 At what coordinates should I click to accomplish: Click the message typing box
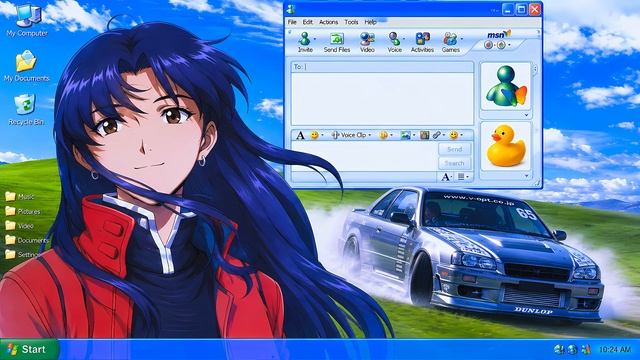[364, 156]
